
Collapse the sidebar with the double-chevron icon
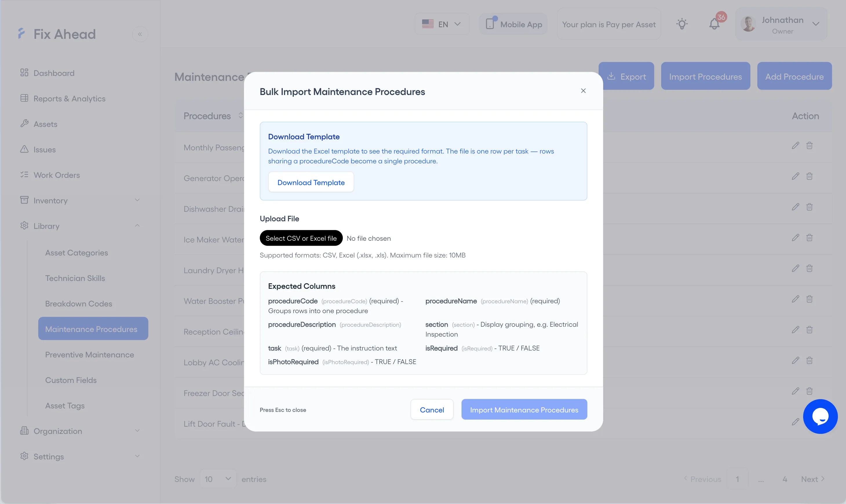[x=140, y=34]
